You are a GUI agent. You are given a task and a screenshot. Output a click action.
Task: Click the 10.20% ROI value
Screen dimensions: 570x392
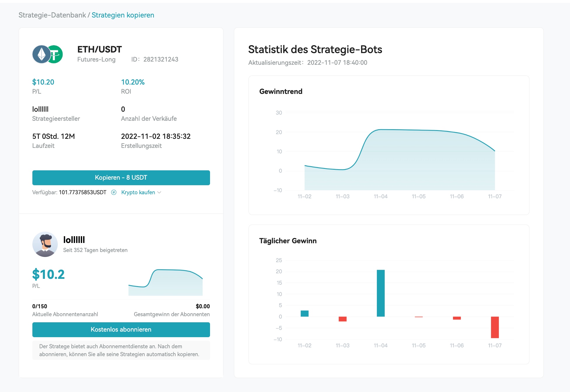(x=133, y=82)
